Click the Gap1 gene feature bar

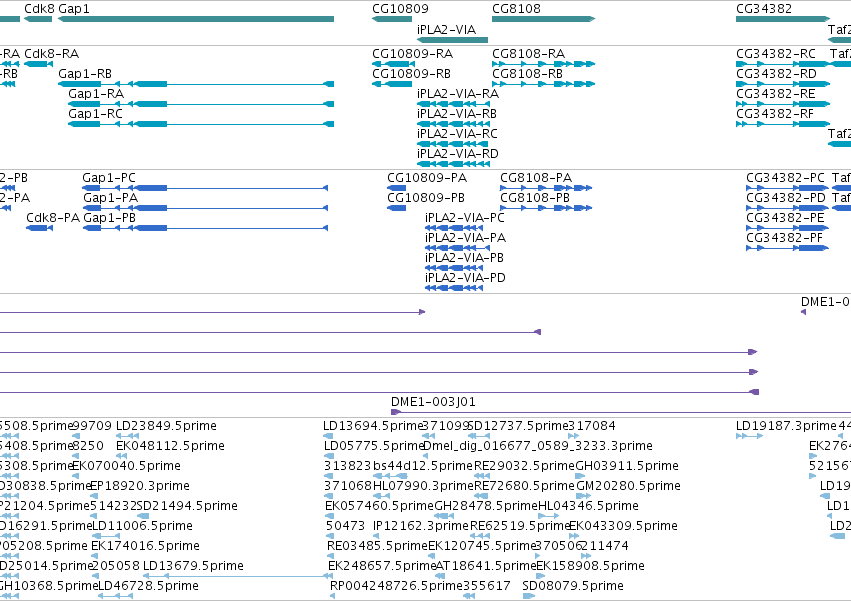[196, 19]
